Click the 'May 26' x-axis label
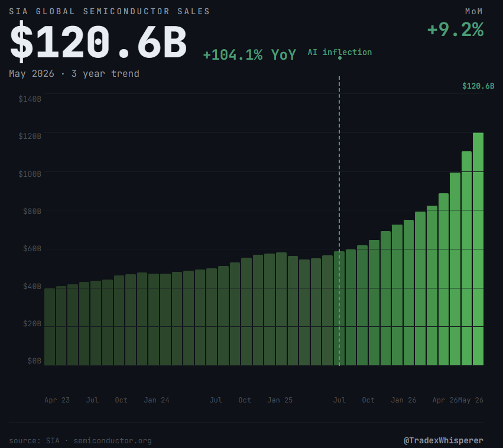The width and height of the screenshot is (503, 448). [x=470, y=400]
